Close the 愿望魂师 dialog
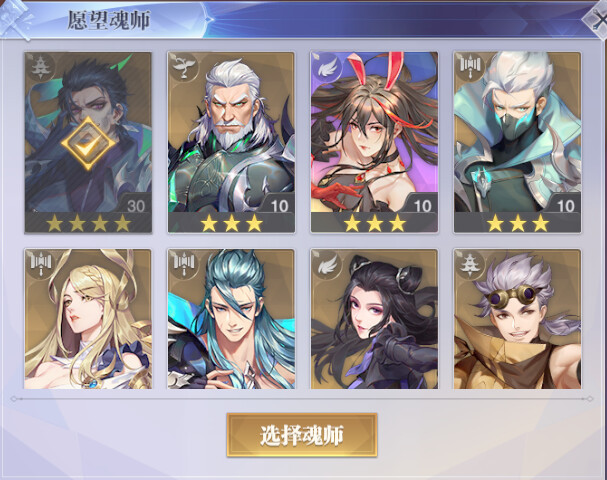This screenshot has height=480, width=607. coord(596,20)
